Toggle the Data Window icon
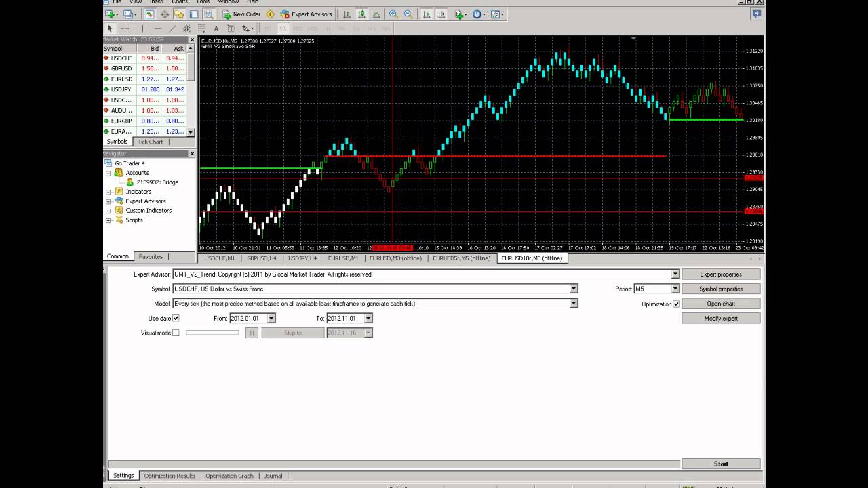This screenshot has width=868, height=488. pyautogui.click(x=165, y=14)
